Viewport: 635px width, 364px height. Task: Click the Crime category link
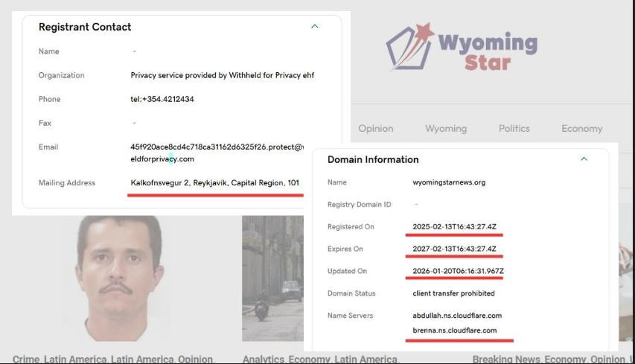26,359
